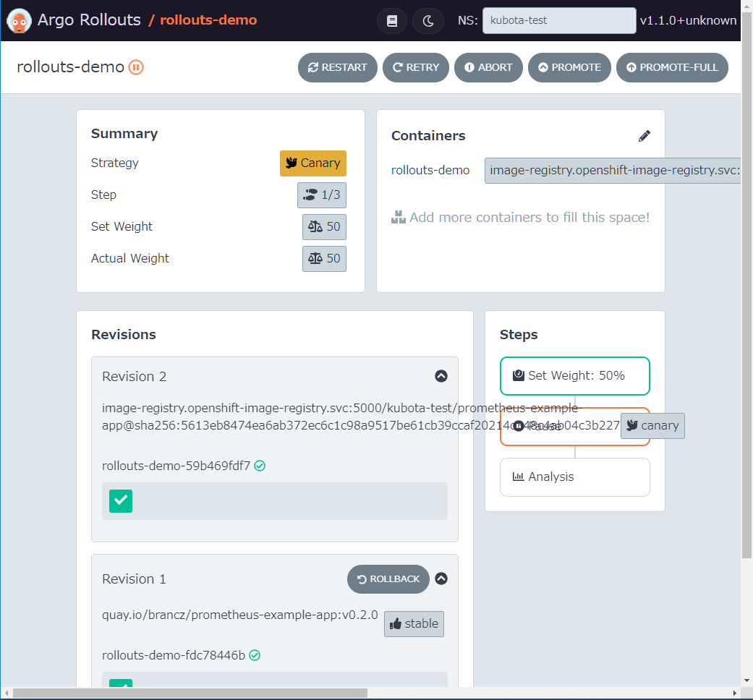
Task: Click the 'Revision 1' heading
Action: pyautogui.click(x=134, y=579)
